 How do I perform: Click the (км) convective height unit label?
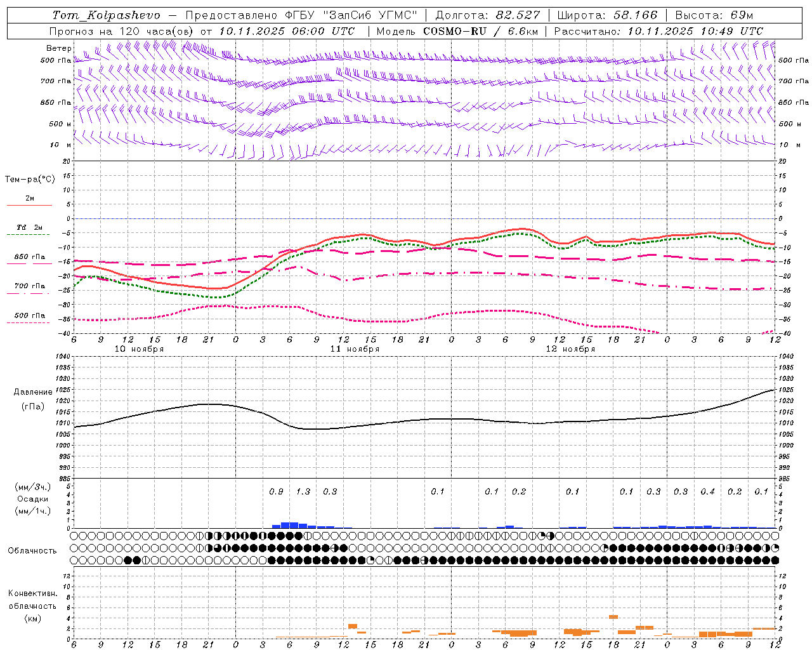pyautogui.click(x=32, y=618)
